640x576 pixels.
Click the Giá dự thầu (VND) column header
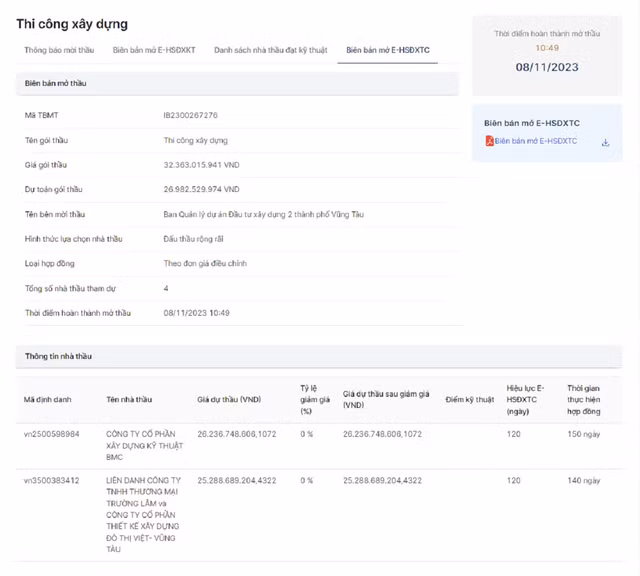pyautogui.click(x=229, y=399)
